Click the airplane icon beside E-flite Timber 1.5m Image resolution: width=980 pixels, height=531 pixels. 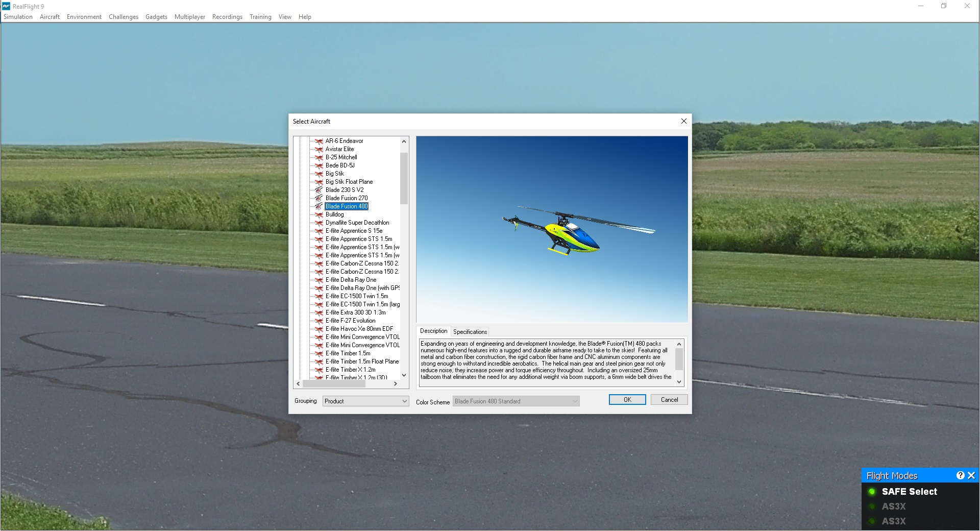pos(319,353)
